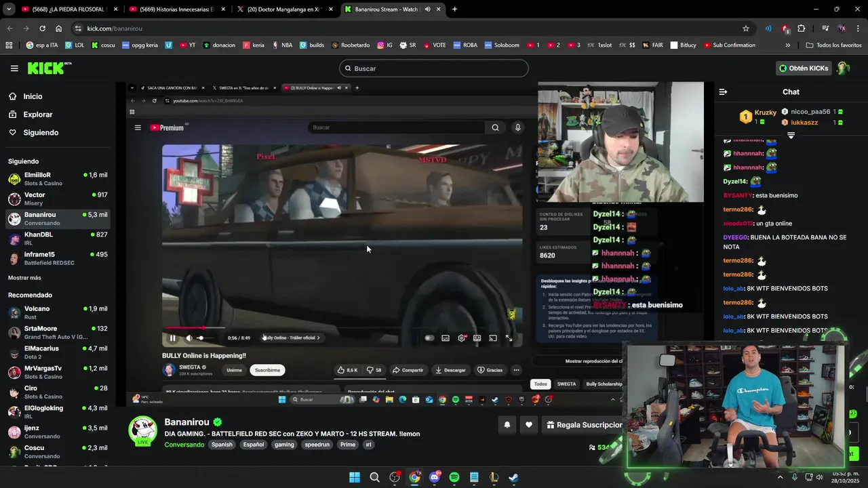868x488 pixels.
Task: Open Explorar in sidebar
Action: 37,115
